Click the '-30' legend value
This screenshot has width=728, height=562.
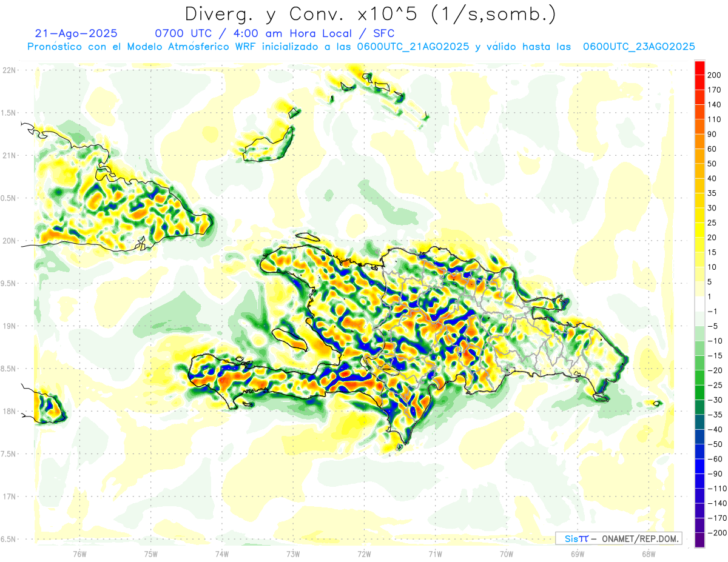pyautogui.click(x=716, y=400)
